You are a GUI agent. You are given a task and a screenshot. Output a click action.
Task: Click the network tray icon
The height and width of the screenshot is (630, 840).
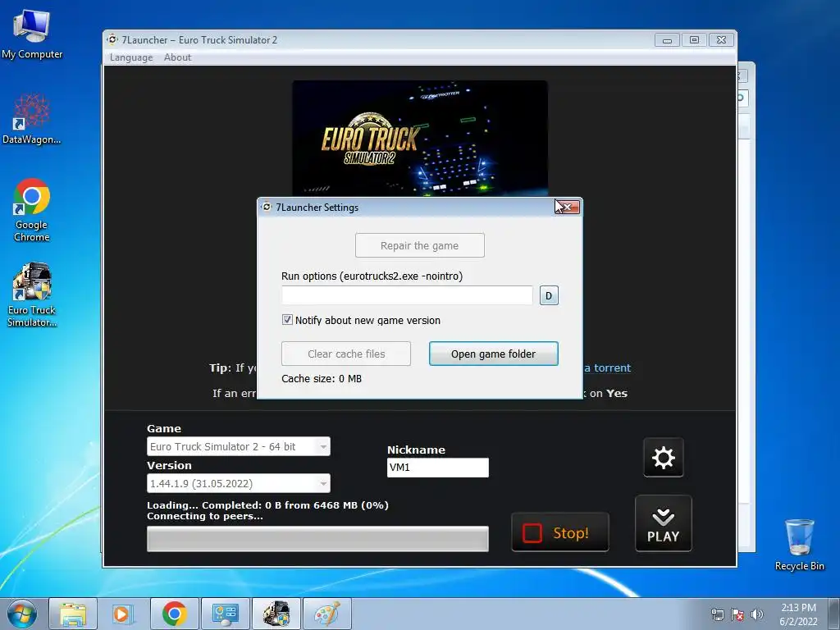tap(717, 614)
